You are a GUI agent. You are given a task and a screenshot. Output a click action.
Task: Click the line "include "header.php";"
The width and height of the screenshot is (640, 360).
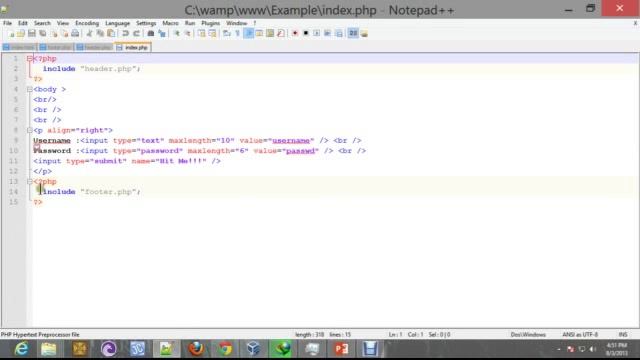click(x=91, y=69)
